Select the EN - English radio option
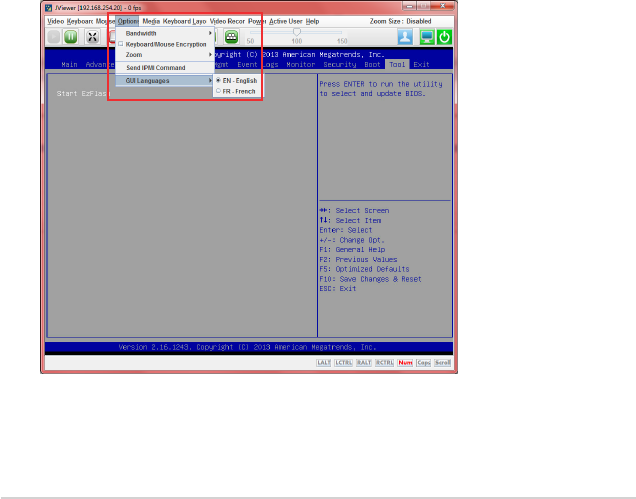 218,80
